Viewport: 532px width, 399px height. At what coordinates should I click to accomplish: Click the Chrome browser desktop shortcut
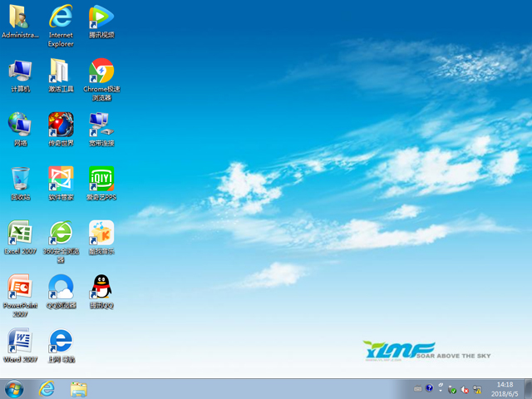101,71
